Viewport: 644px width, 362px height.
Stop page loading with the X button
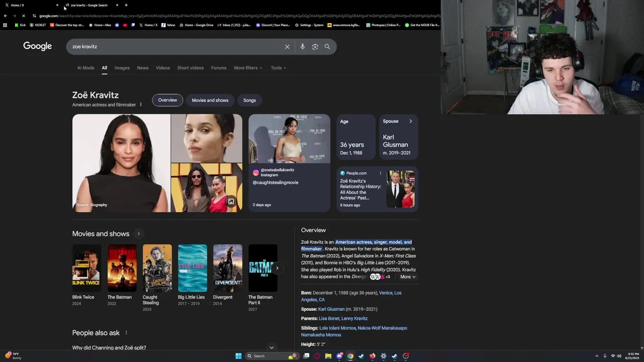[23, 16]
